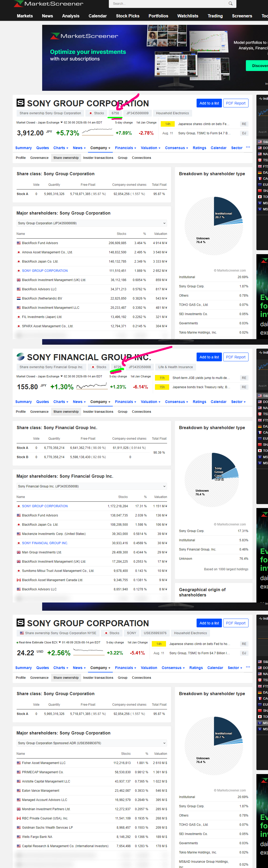
Task: Download PDF Report for Sony Financial Group
Action: [x=236, y=357]
